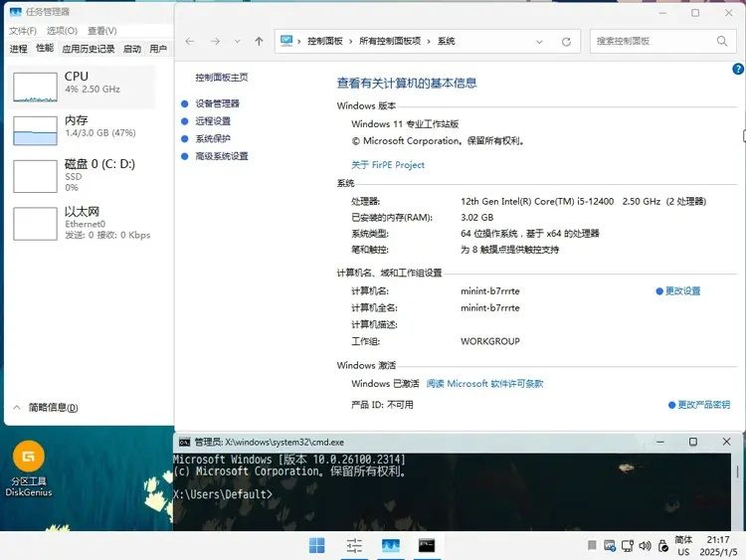Click Change product key (更改产品密钥) link
The width and height of the screenshot is (746, 560).
(x=703, y=405)
